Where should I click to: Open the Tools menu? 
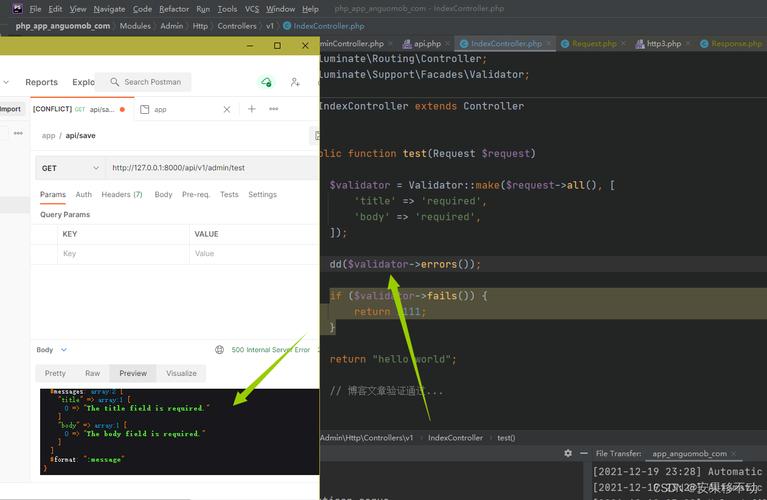[227, 9]
